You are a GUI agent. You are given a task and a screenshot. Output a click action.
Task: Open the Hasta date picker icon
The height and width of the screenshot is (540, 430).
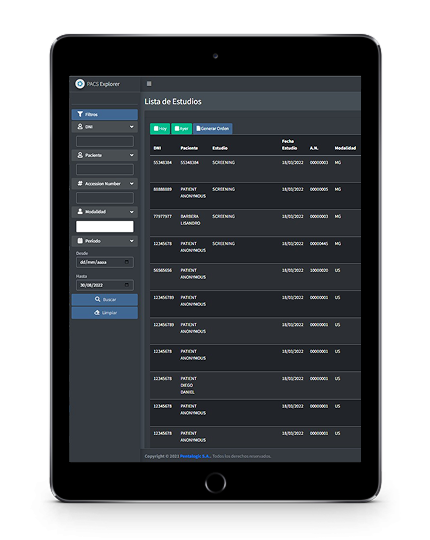coord(127,285)
